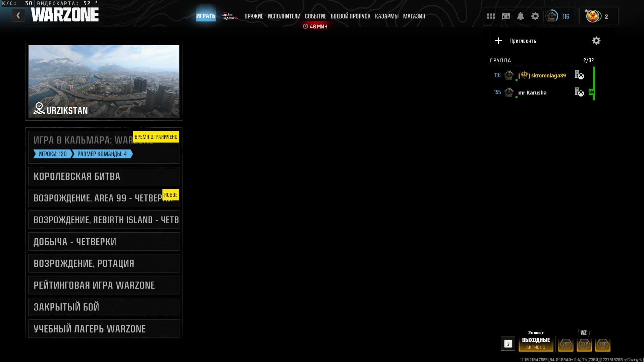Click the plus icon to invite

[x=498, y=41]
